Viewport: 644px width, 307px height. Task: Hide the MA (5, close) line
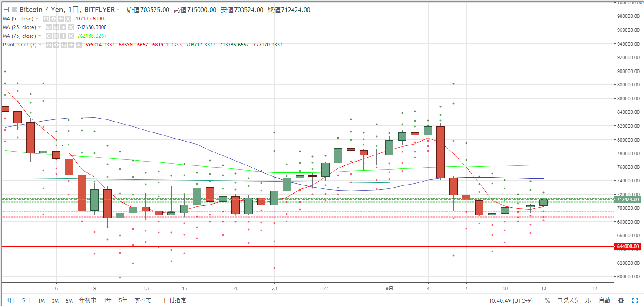(x=46, y=19)
